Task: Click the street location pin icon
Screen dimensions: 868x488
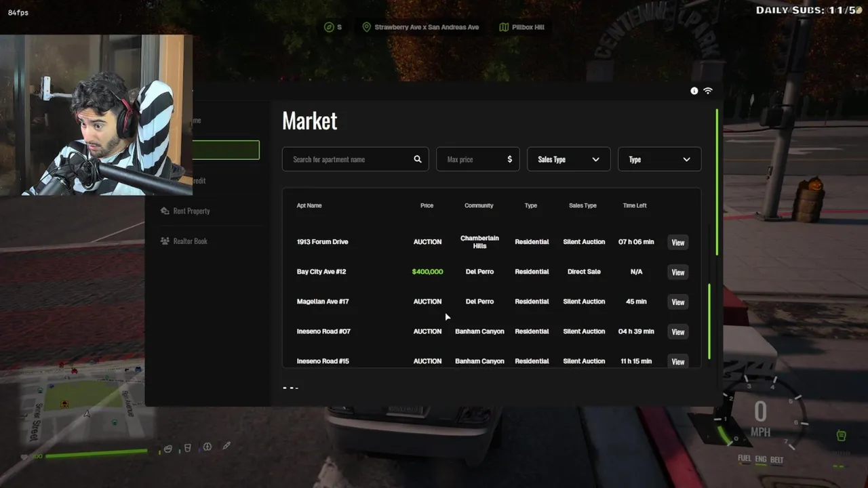Action: tap(367, 27)
